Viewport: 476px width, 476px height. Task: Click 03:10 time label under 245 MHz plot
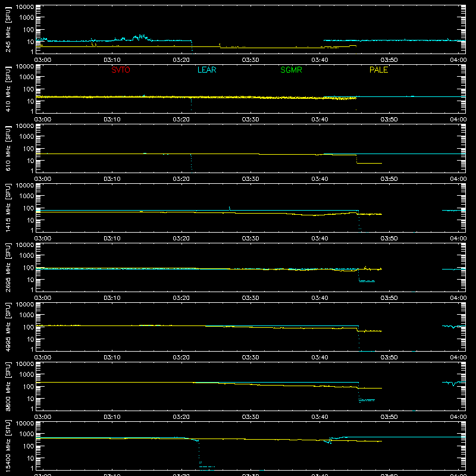(x=112, y=60)
